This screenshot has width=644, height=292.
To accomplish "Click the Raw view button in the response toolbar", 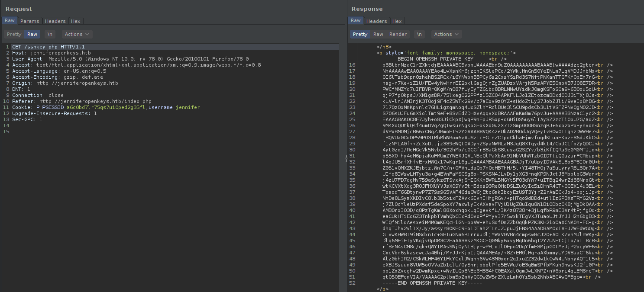I will (x=379, y=34).
